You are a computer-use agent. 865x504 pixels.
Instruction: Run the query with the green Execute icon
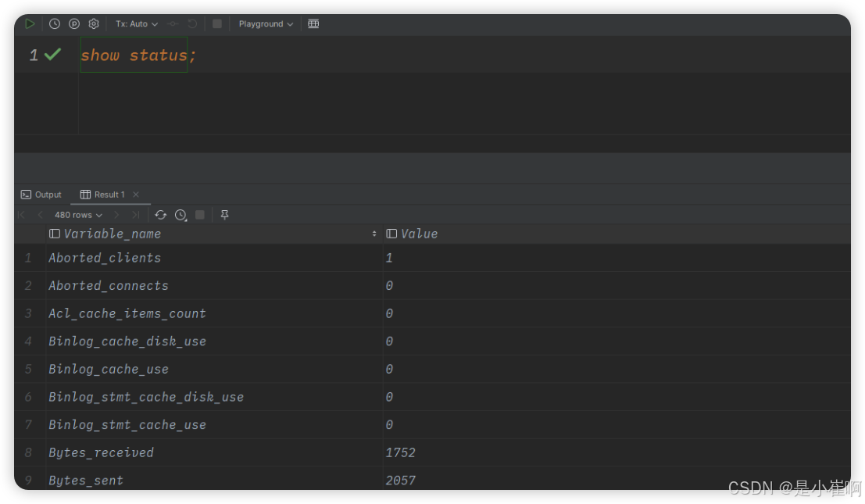pyautogui.click(x=30, y=23)
